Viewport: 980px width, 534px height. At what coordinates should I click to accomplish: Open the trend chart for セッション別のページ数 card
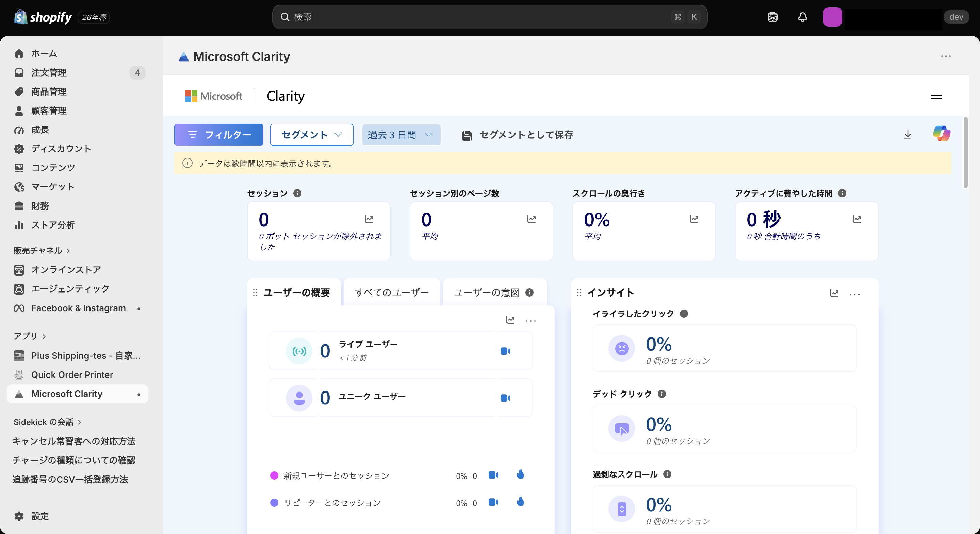(532, 219)
